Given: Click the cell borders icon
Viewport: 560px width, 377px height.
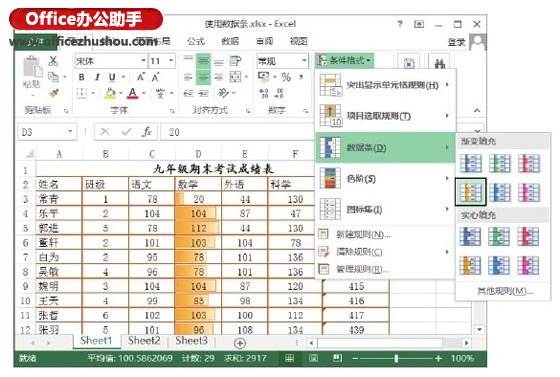Looking at the screenshot, I should (81, 93).
